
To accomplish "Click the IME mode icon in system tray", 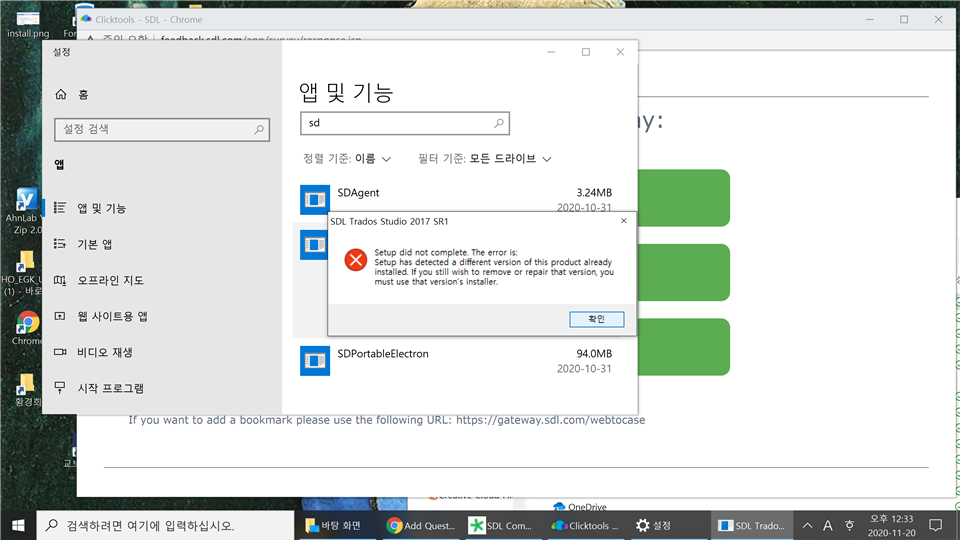I will coord(849,525).
